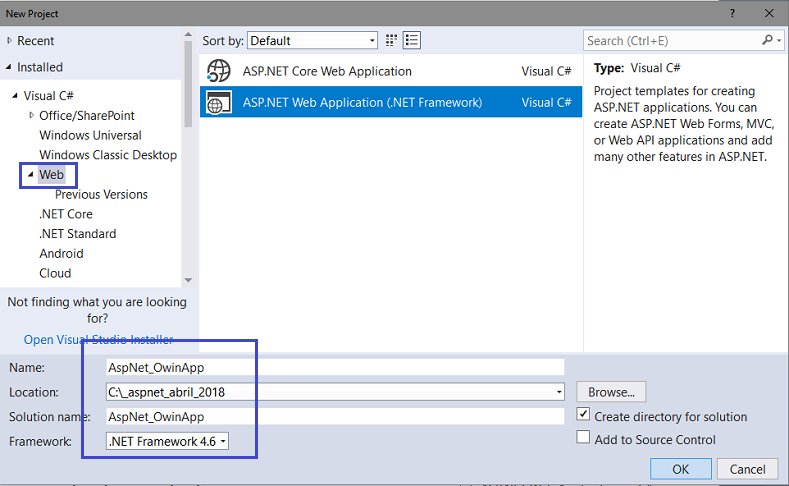Viewport: 789px width, 486px height.
Task: Switch to medium icons list view
Action: tap(412, 40)
